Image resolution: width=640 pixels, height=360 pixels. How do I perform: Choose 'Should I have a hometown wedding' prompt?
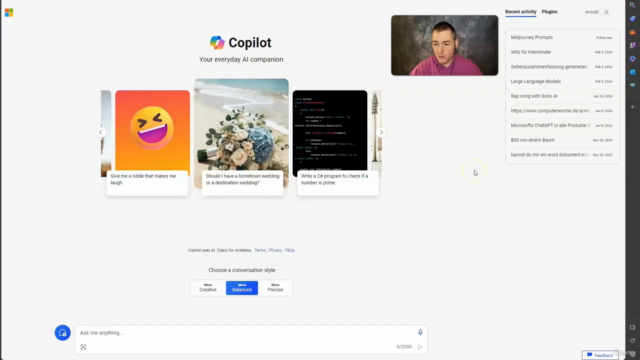(242, 183)
